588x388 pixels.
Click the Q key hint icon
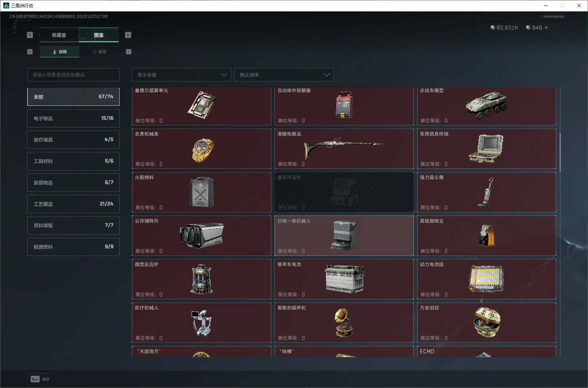[30, 35]
